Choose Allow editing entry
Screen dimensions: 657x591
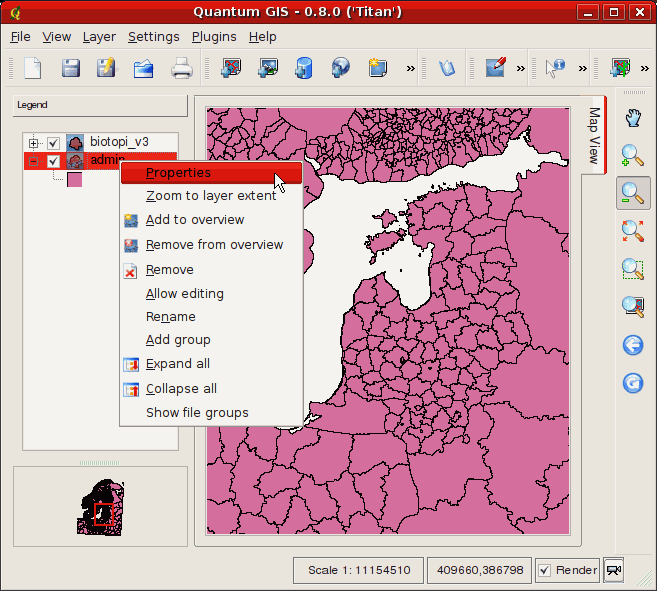point(211,294)
